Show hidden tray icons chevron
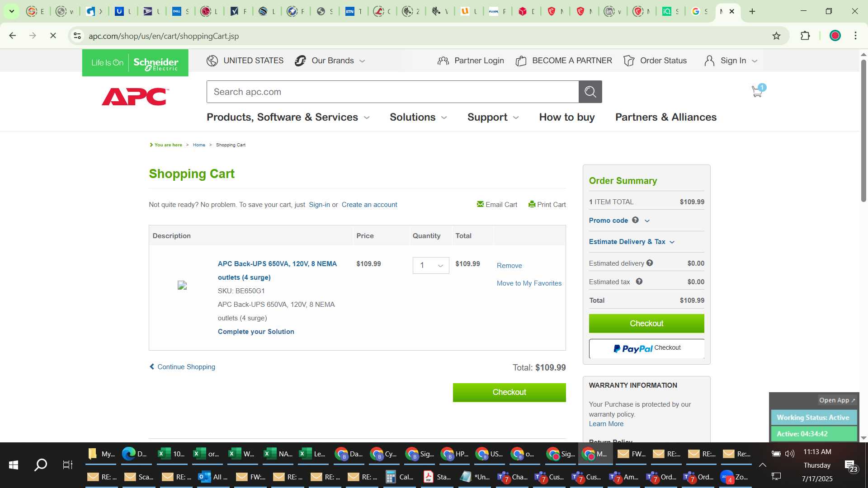 [x=762, y=465]
